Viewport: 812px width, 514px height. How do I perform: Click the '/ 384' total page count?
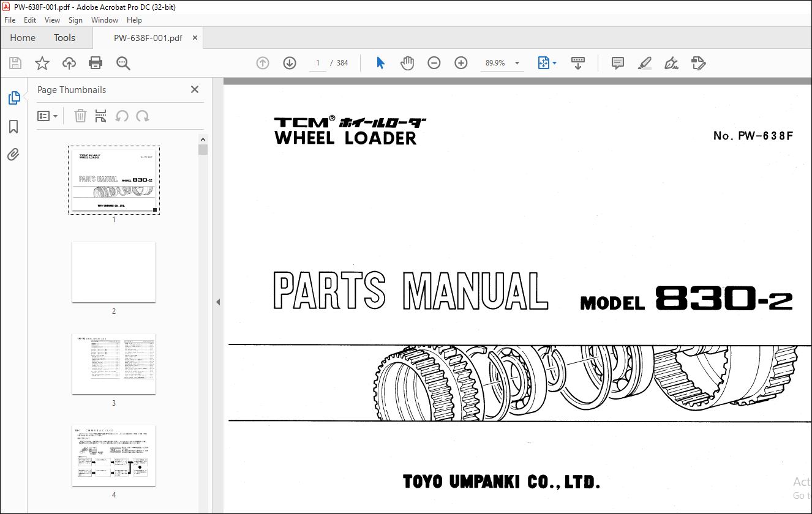[339, 63]
